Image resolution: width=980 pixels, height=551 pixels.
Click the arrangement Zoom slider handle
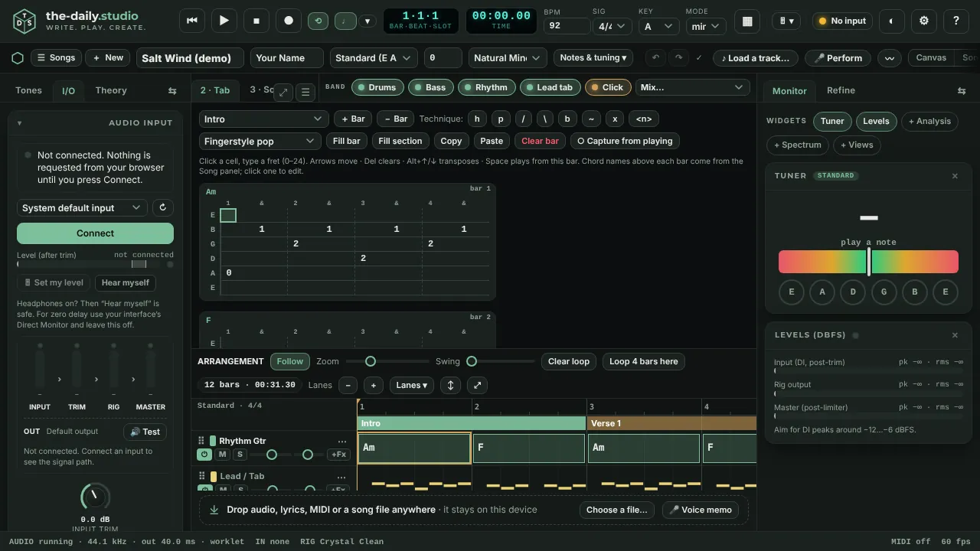click(x=371, y=361)
